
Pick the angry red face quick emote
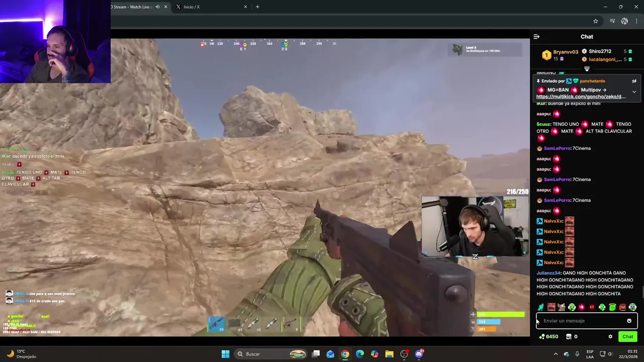622,307
